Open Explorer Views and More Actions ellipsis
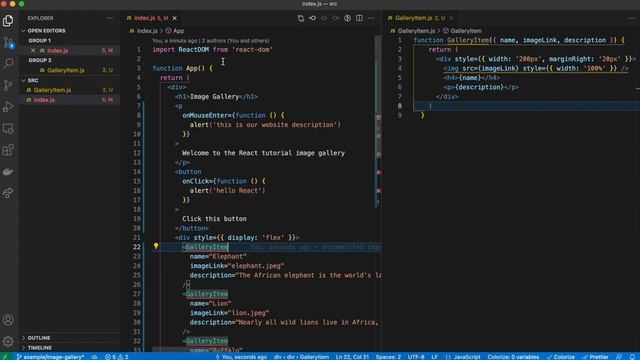Screen dimensions: 640x360 [110, 18]
